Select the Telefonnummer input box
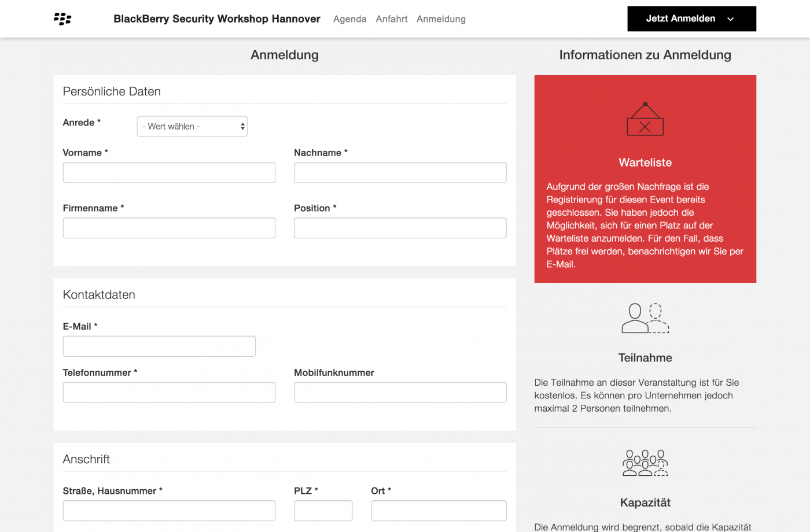810x532 pixels. (169, 393)
